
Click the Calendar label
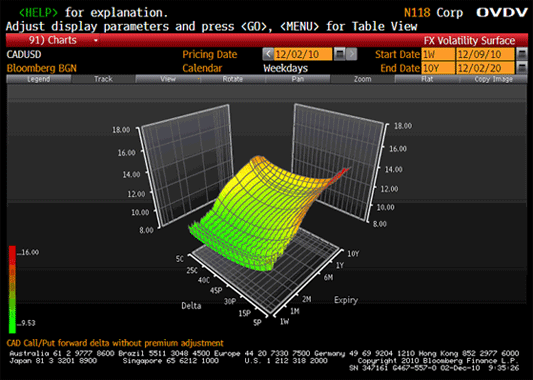(202, 68)
